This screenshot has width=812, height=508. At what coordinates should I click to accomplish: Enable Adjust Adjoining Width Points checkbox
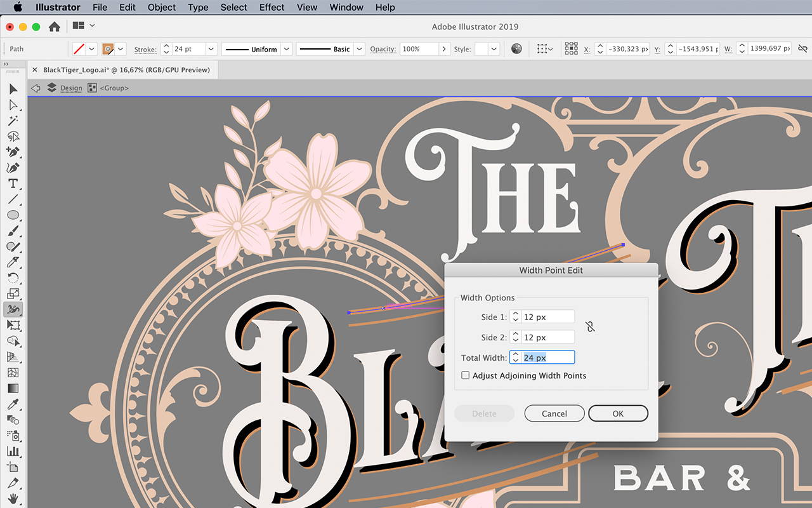point(466,375)
